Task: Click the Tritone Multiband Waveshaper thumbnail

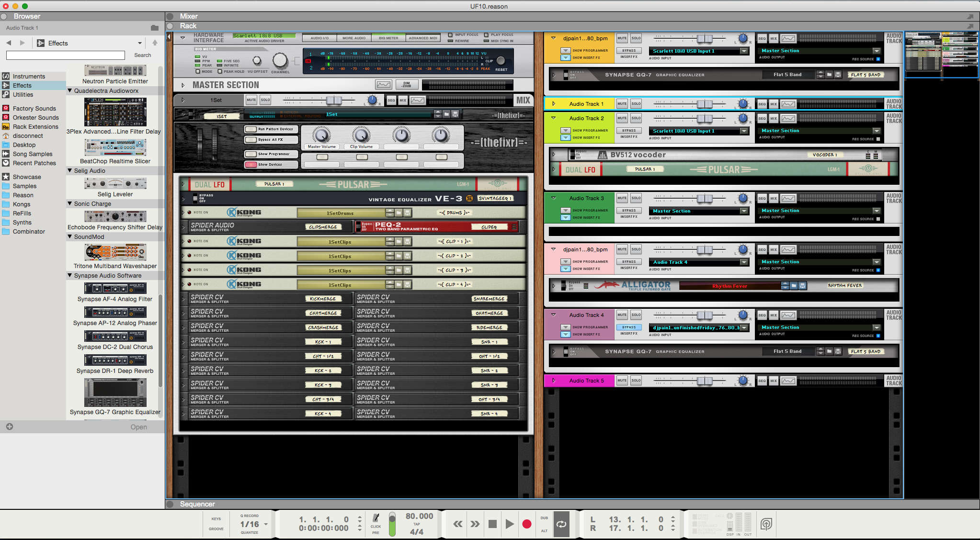Action: 115,252
